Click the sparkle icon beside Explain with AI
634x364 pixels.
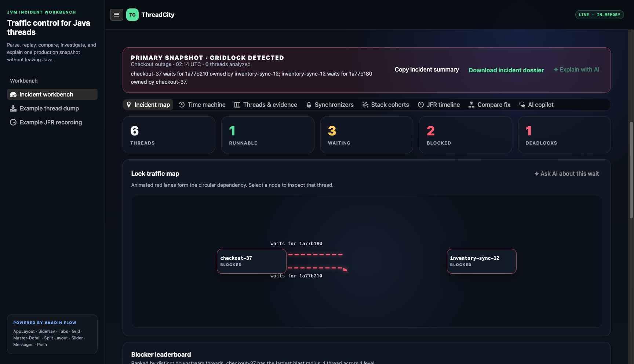click(556, 69)
